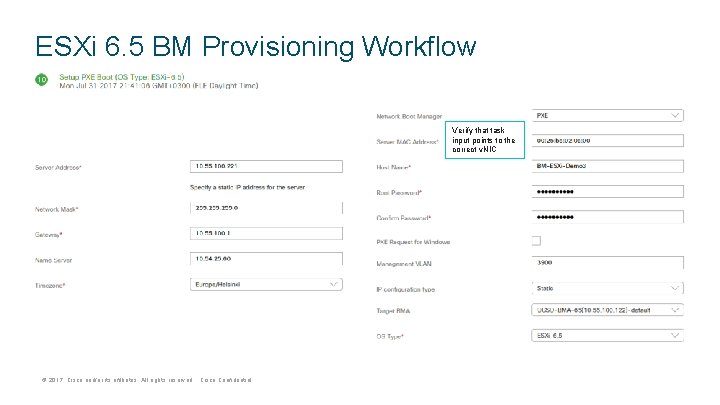Click the Server Address label
Viewport: 720px width, 405px height.
pos(58,168)
